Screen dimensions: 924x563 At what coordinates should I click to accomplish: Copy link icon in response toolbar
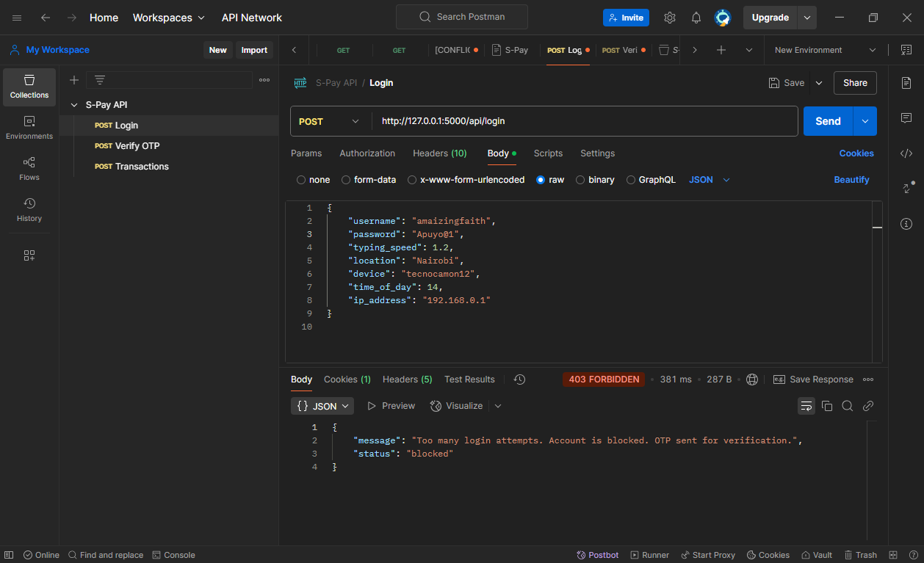point(868,406)
